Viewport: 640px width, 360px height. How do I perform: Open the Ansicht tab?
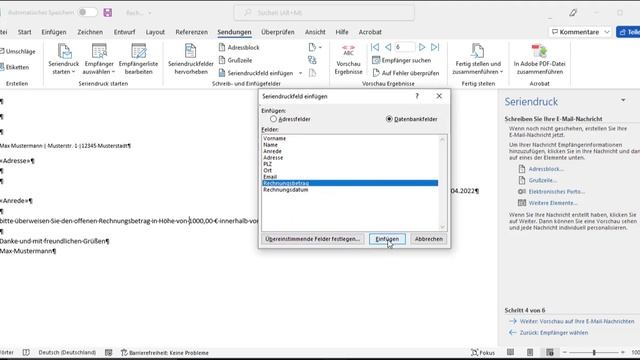pyautogui.click(x=315, y=32)
